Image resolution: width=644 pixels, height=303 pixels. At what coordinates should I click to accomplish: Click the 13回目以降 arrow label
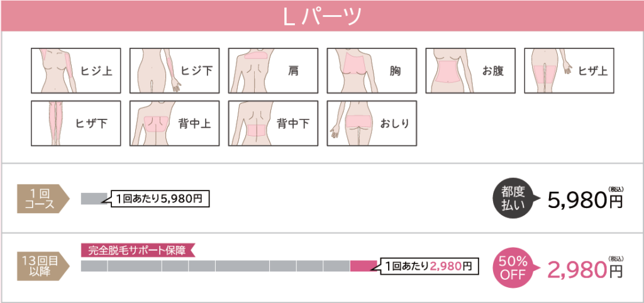pos(41,266)
